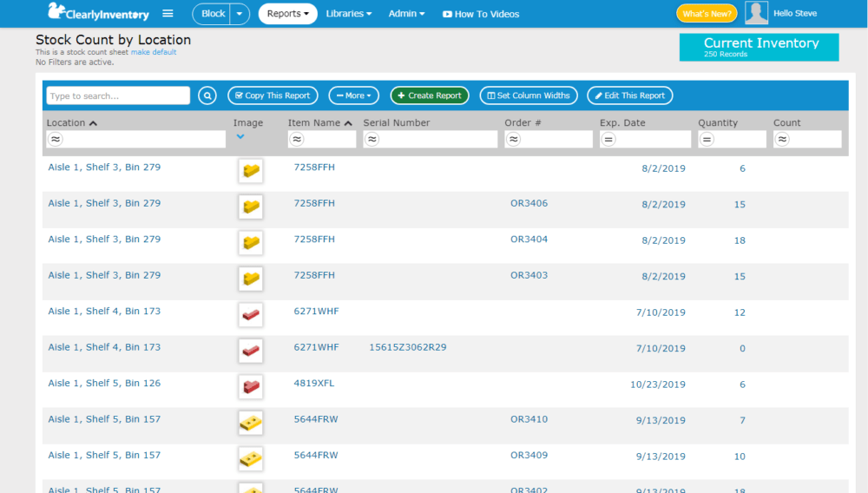Open the Reports dropdown menu
Screen dimensions: 868x493
288,14
